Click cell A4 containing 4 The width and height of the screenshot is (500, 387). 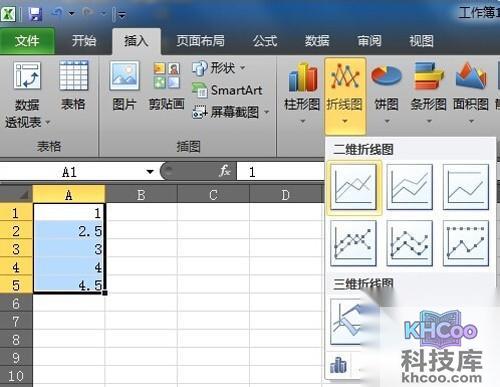coord(69,267)
